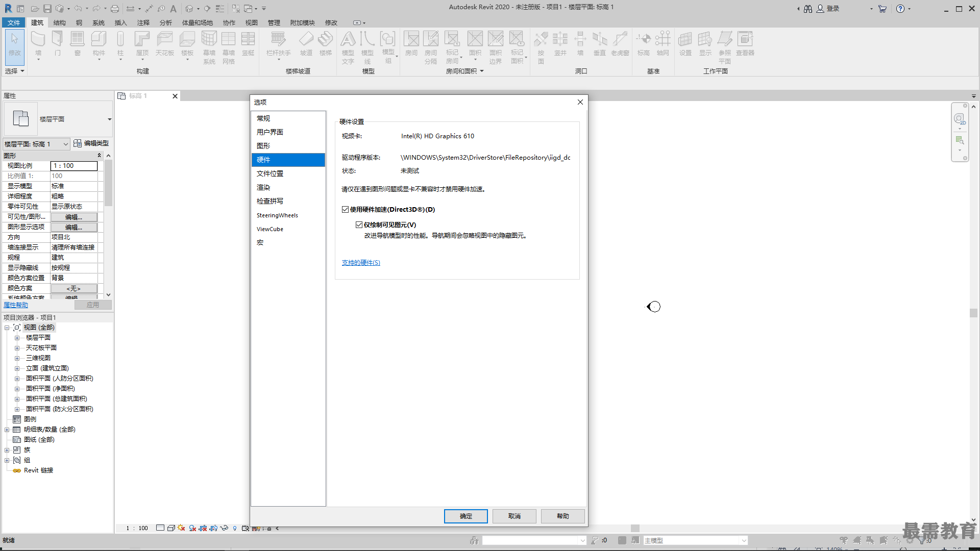Click the Text (A) icon in quick access toolbar
Screen dimensions: 980x551
click(174, 9)
